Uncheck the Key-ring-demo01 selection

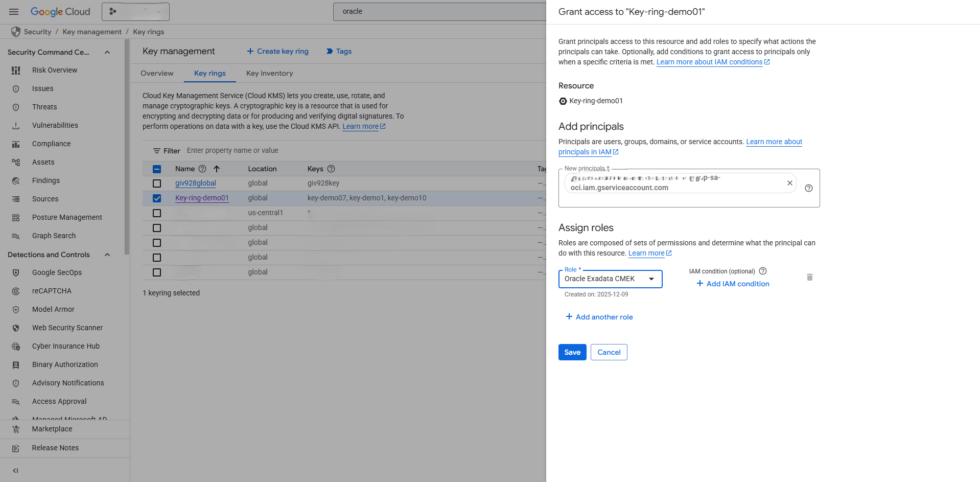156,198
